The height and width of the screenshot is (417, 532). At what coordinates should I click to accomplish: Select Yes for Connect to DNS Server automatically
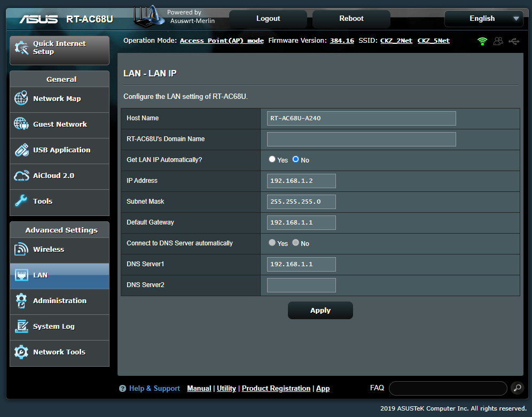(x=272, y=243)
